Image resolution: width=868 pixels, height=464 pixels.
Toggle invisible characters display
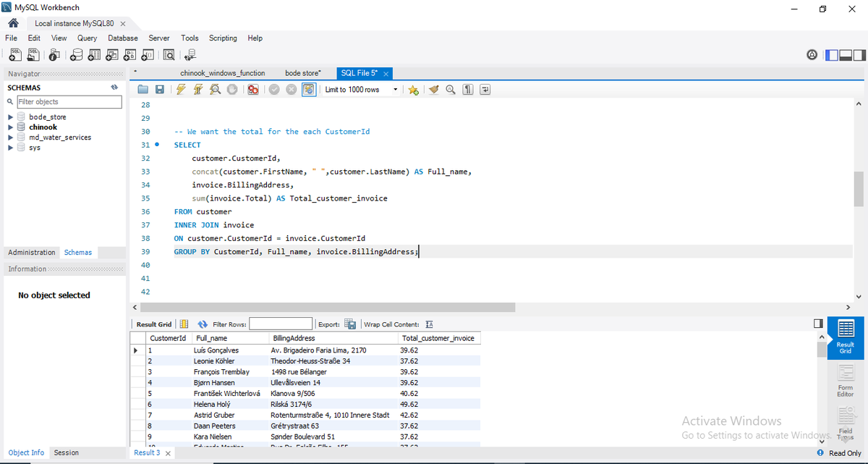coord(468,90)
